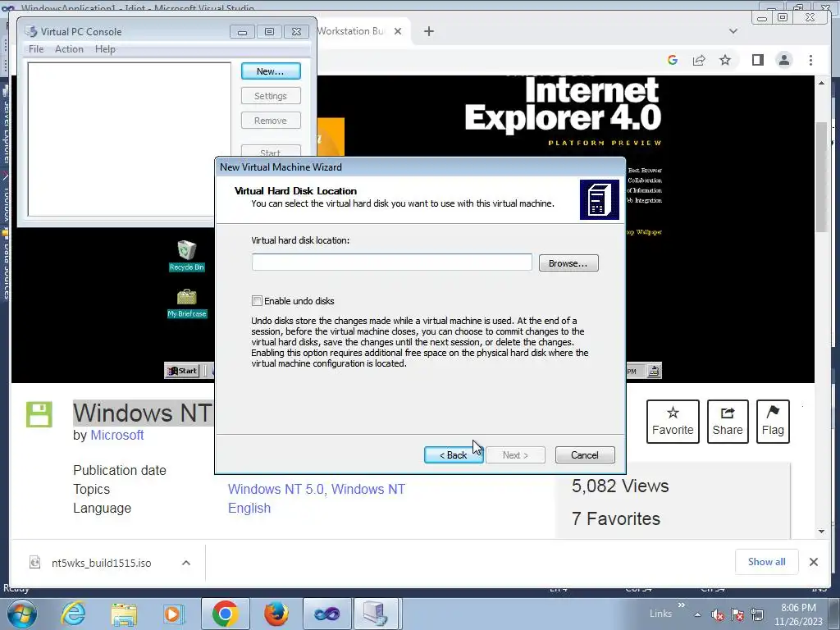
Task: Close the Workstation Build Chrome tab
Action: (398, 31)
